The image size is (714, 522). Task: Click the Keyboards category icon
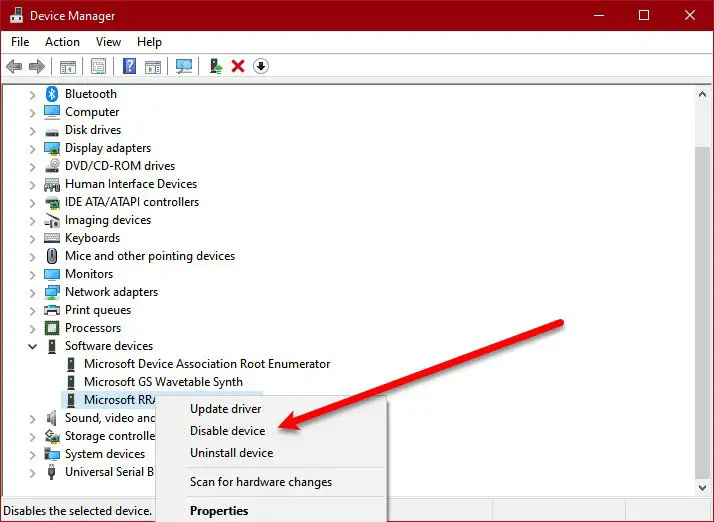(52, 238)
